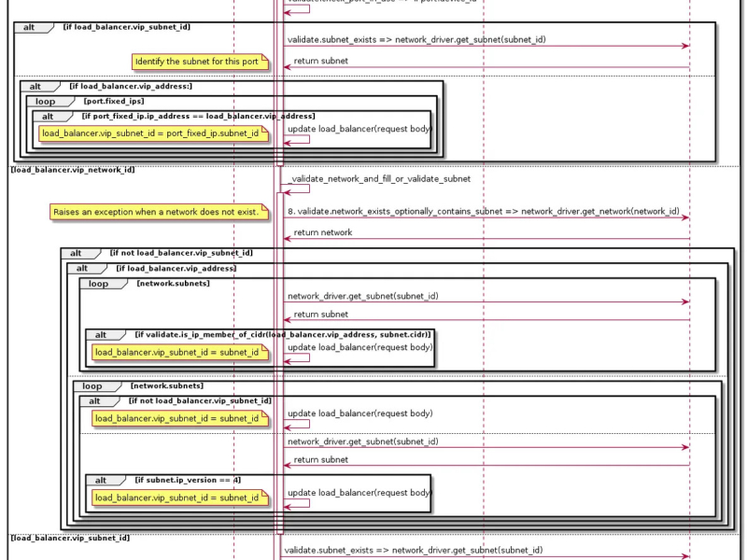This screenshot has width=747, height=560.
Task: Select the '[load_balancer.vip_subnet_id]' section divider label at the bottom
Action: coord(70,539)
